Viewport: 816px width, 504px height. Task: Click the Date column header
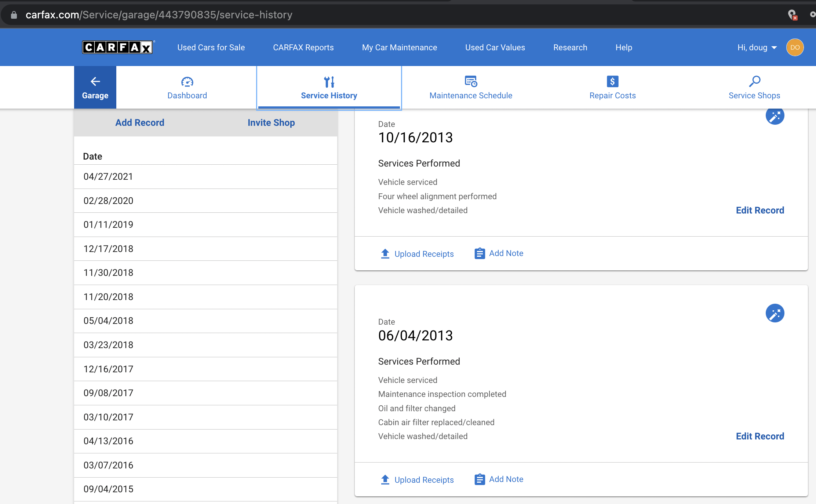pos(92,157)
